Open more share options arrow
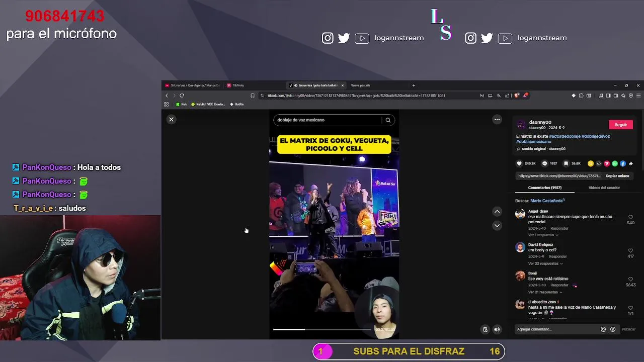The image size is (644, 362). pos(631,163)
